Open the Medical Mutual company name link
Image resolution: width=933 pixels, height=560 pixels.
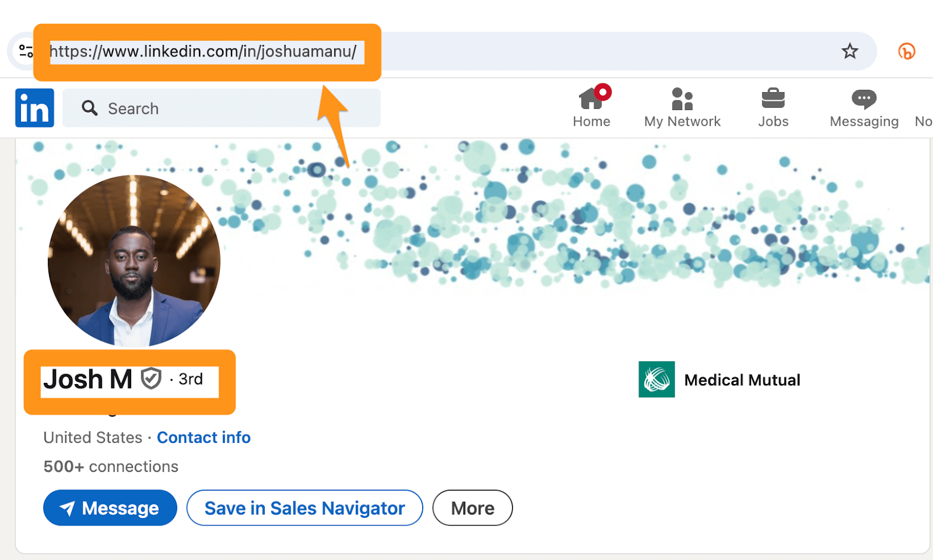coord(742,380)
